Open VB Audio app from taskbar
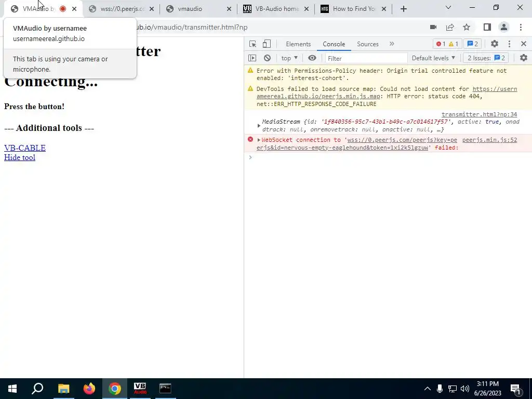 click(140, 389)
